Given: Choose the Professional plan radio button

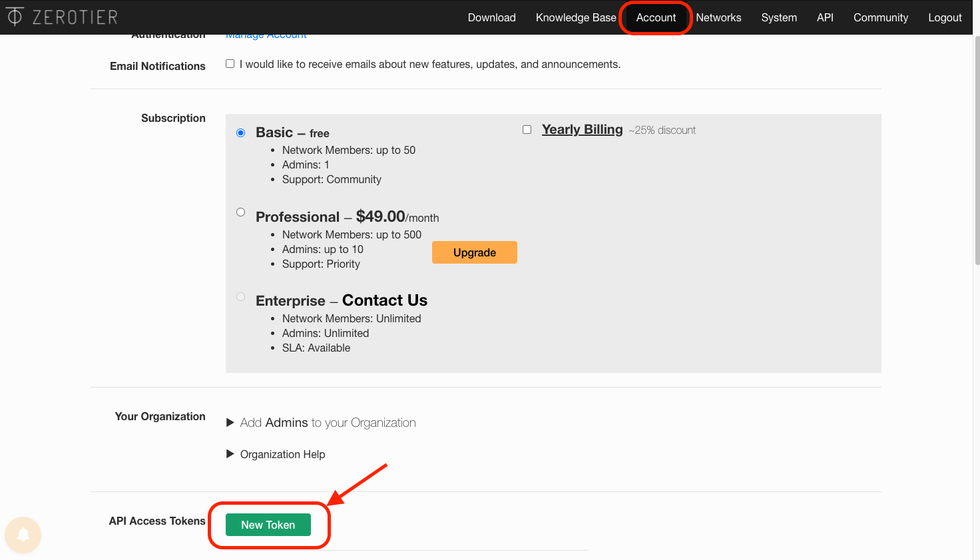Looking at the screenshot, I should 241,212.
